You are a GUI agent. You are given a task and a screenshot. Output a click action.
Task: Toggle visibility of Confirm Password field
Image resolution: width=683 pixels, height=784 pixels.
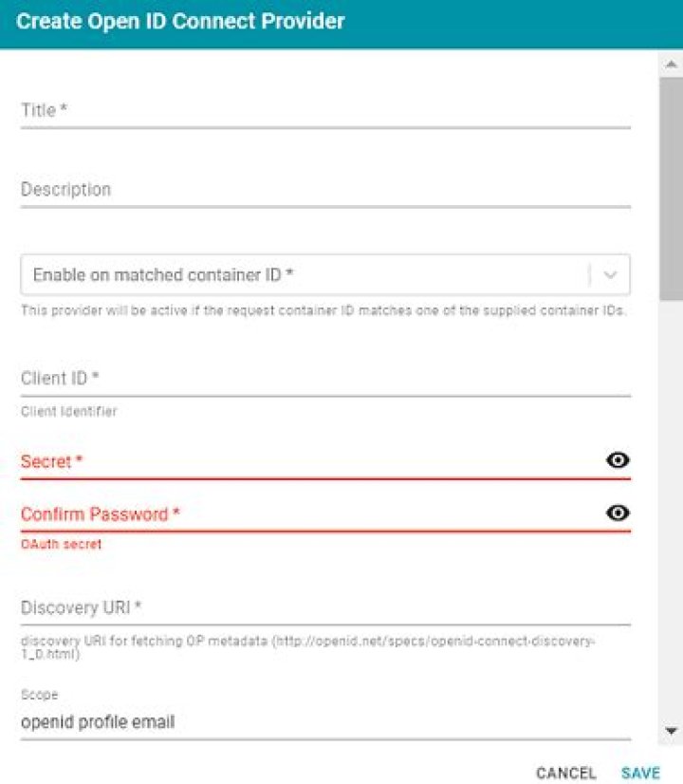click(x=618, y=513)
